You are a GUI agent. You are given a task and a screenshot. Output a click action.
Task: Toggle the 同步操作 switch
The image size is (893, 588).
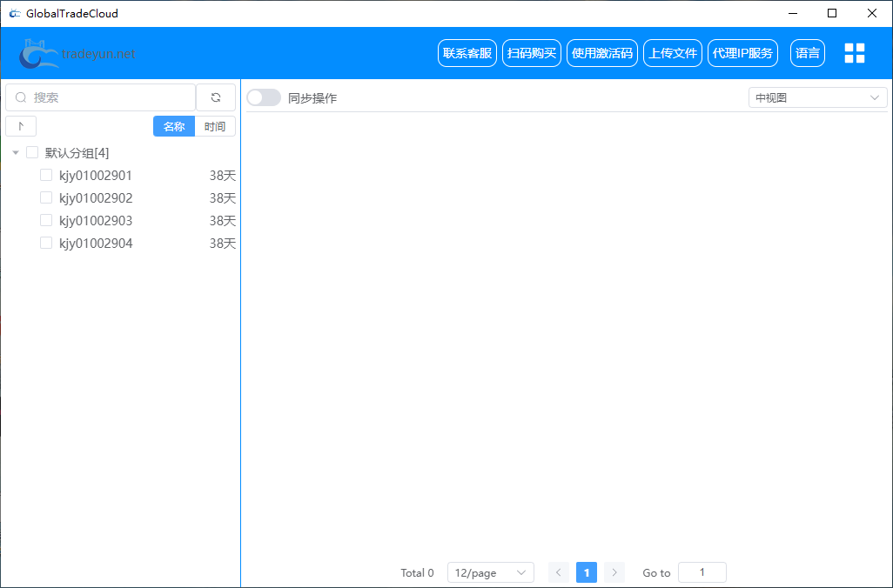tap(264, 98)
